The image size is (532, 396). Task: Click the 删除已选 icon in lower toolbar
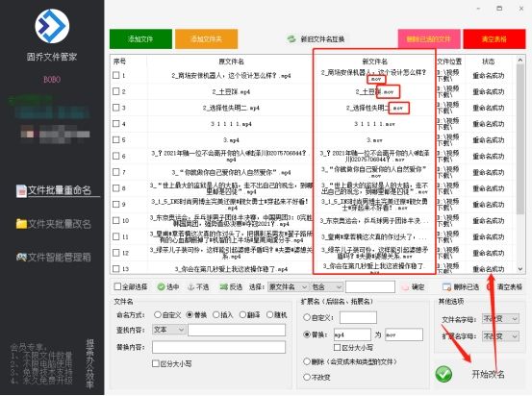coord(446,287)
